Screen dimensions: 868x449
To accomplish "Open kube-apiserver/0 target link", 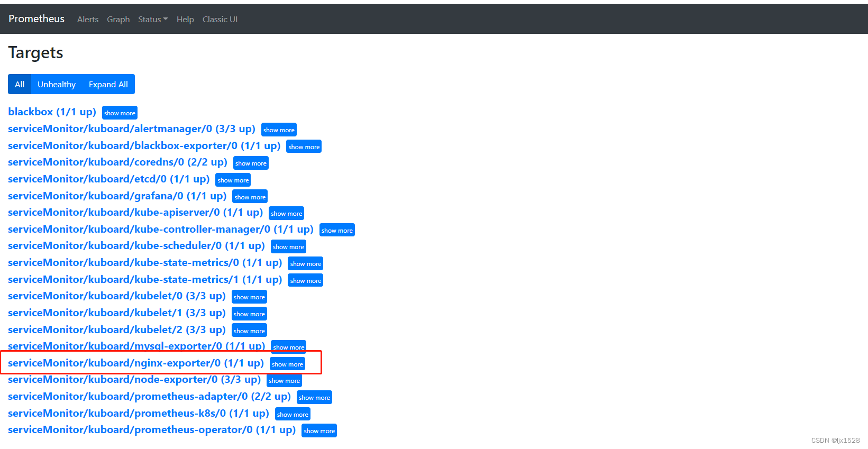I will point(135,213).
